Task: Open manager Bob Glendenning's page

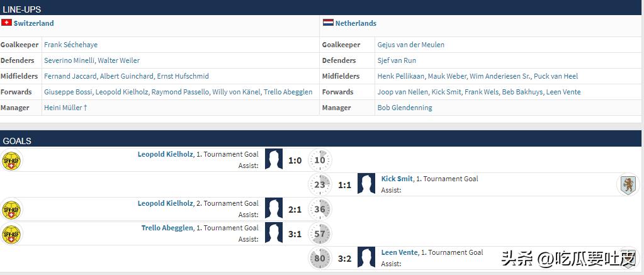Action: (404, 108)
